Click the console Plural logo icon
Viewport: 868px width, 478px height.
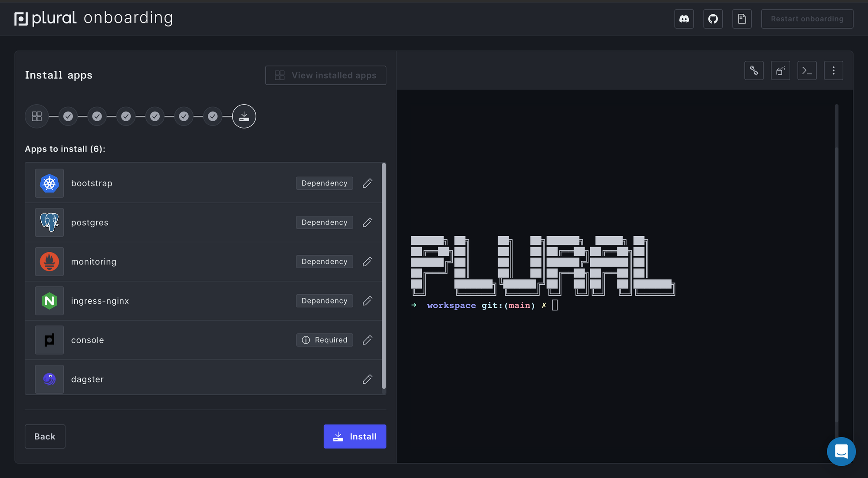[49, 340]
